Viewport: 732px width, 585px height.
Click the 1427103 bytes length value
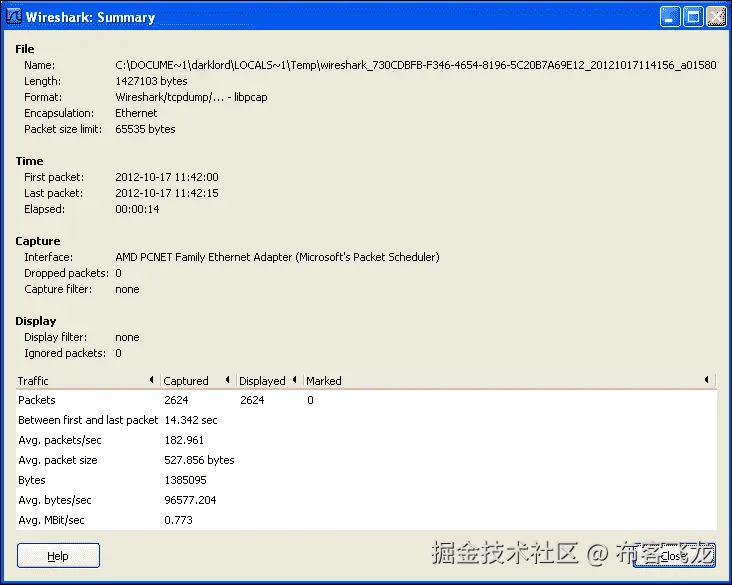coord(151,81)
